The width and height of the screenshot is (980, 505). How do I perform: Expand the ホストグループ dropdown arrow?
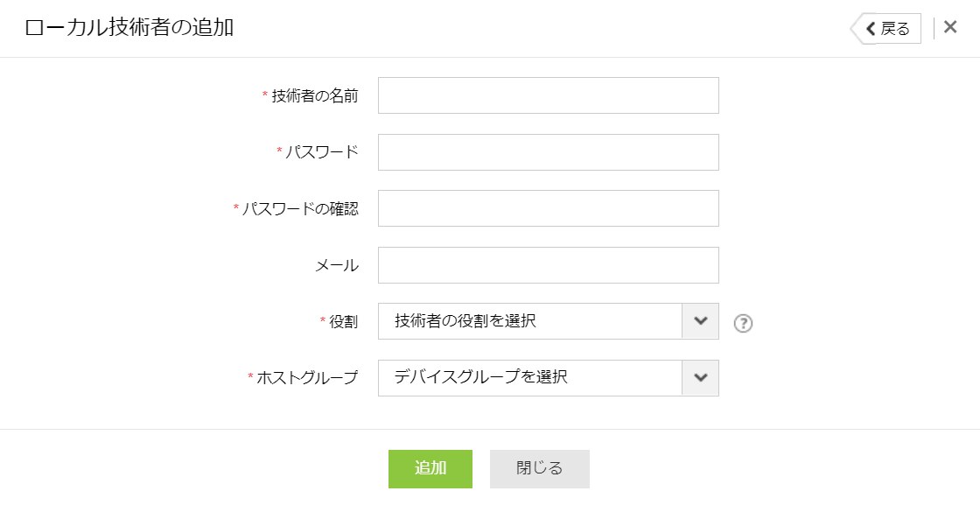[x=700, y=378]
